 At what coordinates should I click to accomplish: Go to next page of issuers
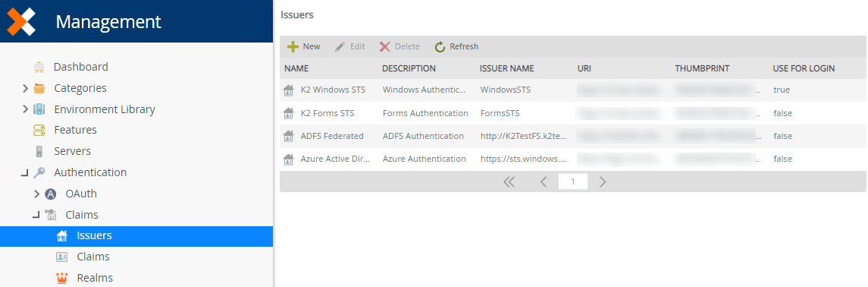(x=603, y=181)
